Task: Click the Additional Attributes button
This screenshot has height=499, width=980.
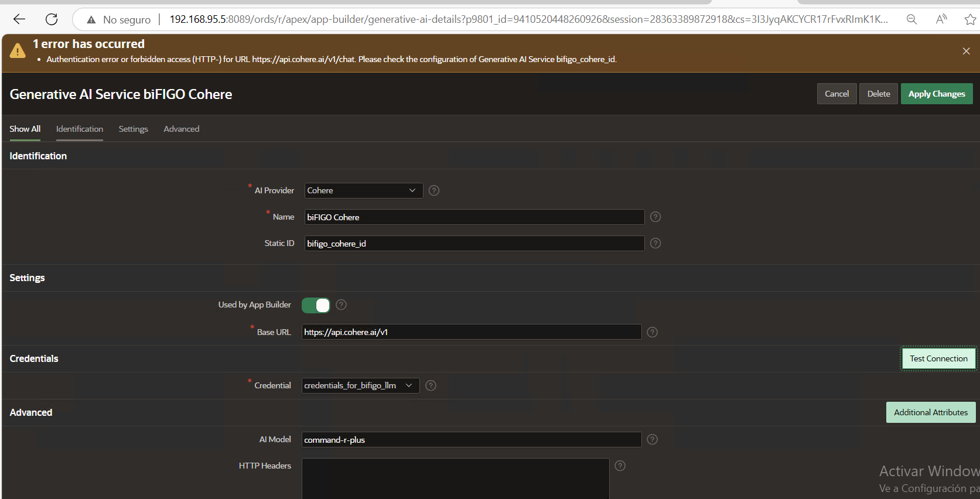Action: pos(931,412)
